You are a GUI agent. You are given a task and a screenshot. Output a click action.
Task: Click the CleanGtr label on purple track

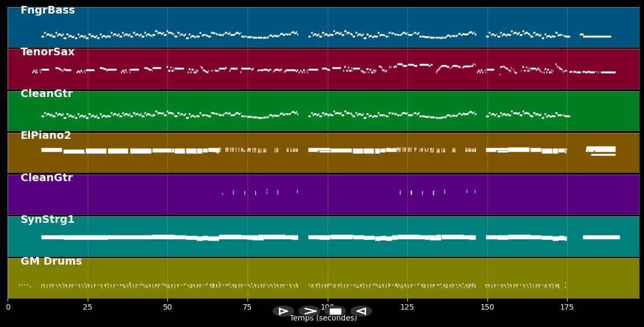pyautogui.click(x=47, y=178)
